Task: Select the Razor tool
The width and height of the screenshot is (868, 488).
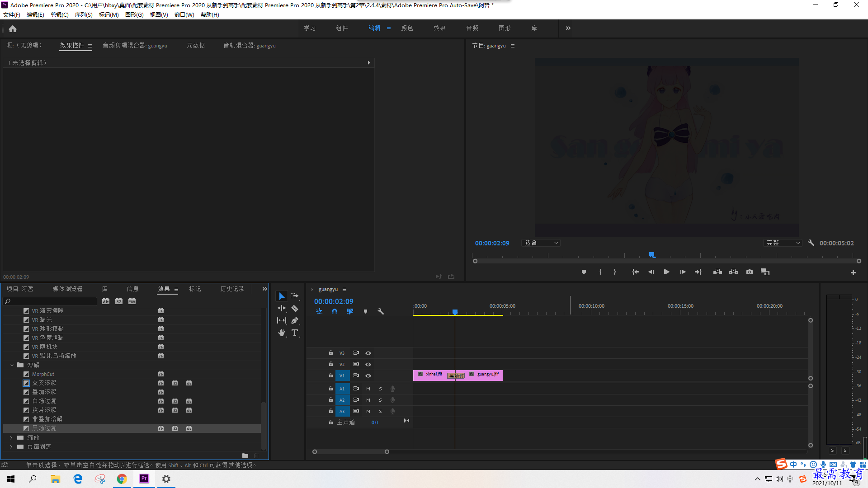Action: 295,308
